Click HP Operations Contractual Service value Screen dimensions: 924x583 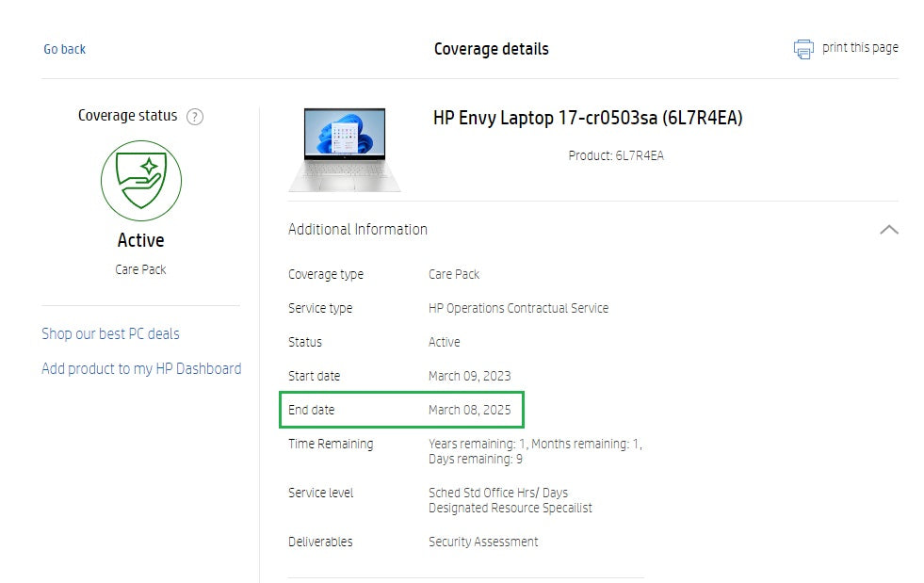(519, 308)
